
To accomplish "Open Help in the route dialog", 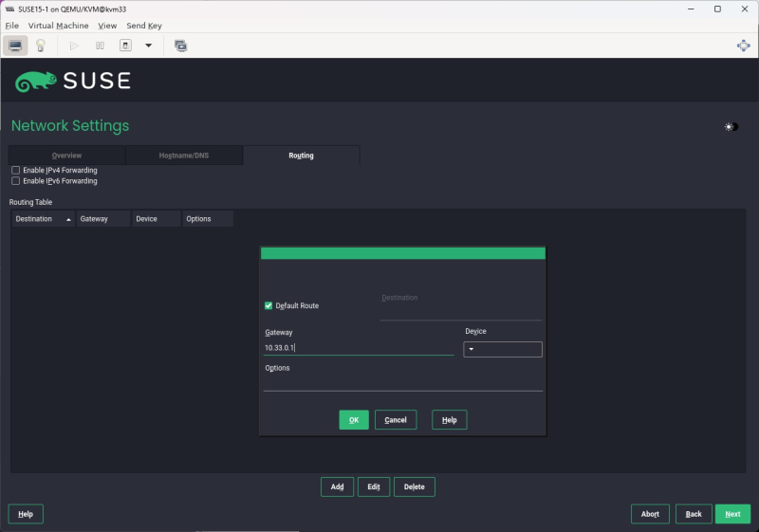I will [449, 420].
